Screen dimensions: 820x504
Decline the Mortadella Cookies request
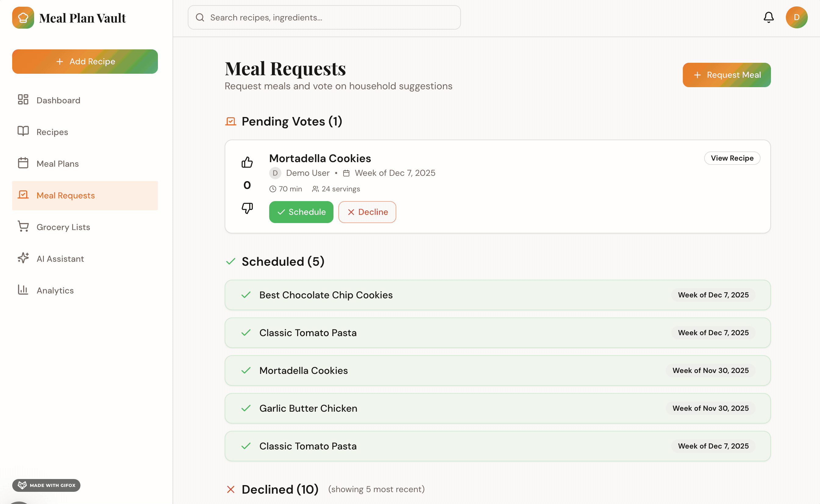(367, 212)
